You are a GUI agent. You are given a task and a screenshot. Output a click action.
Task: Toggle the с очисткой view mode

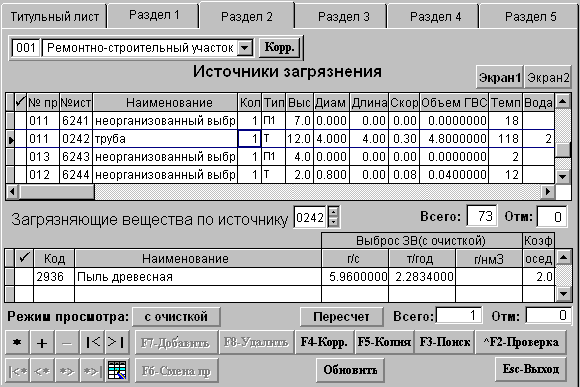(176, 317)
